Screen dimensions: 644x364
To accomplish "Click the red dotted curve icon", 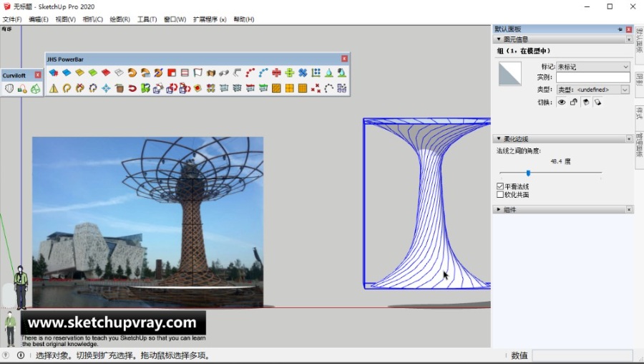I will [250, 73].
